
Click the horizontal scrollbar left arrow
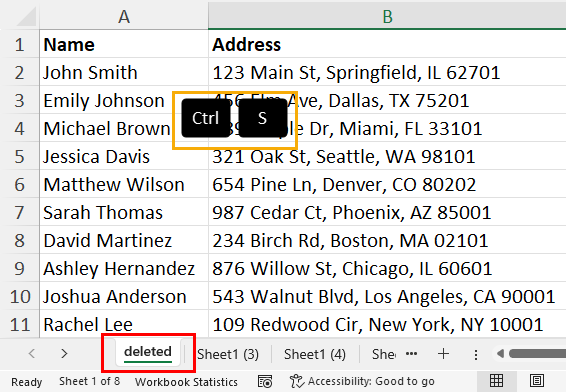pos(500,354)
